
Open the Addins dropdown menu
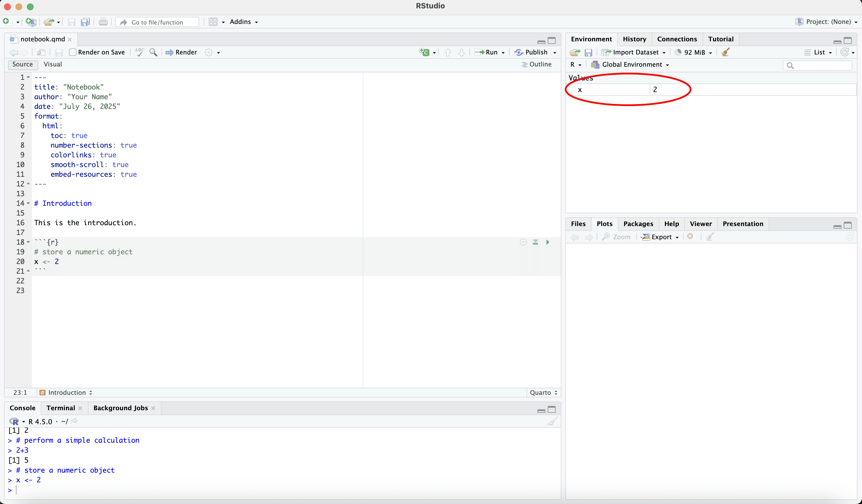pos(244,22)
